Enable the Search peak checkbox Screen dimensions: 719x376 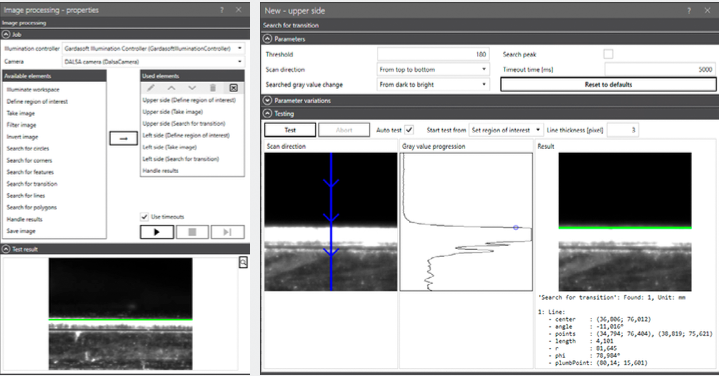click(x=608, y=54)
